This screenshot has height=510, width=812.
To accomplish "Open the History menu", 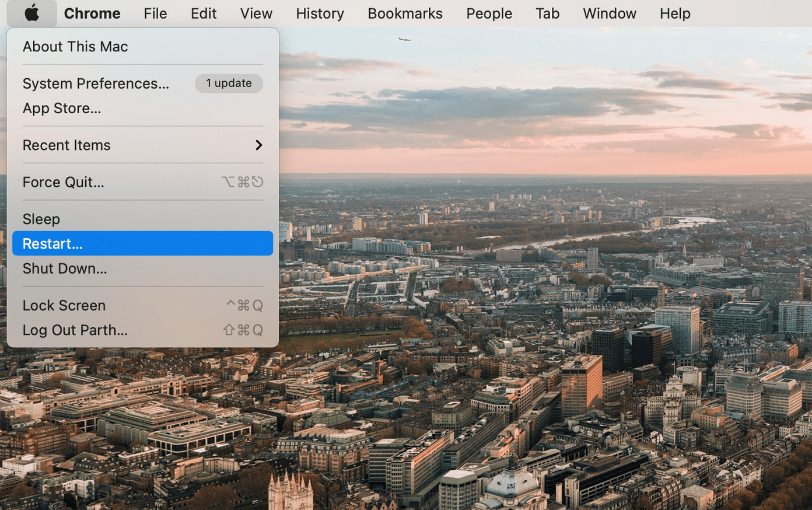I will point(320,13).
